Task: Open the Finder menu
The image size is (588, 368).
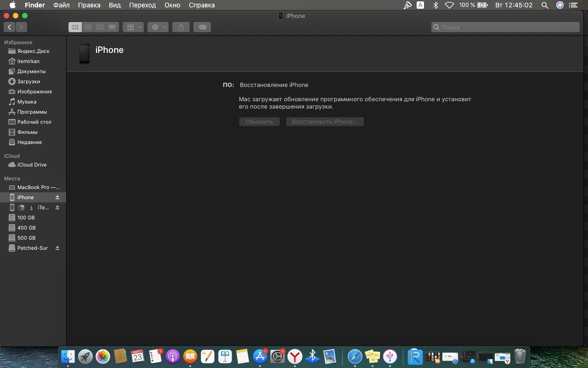Action: (x=35, y=5)
